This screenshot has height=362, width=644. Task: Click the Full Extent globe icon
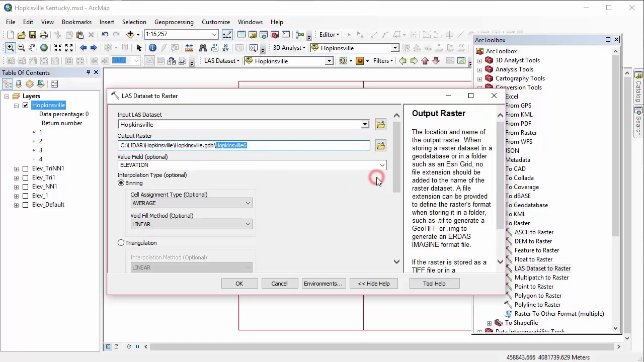tap(44, 48)
